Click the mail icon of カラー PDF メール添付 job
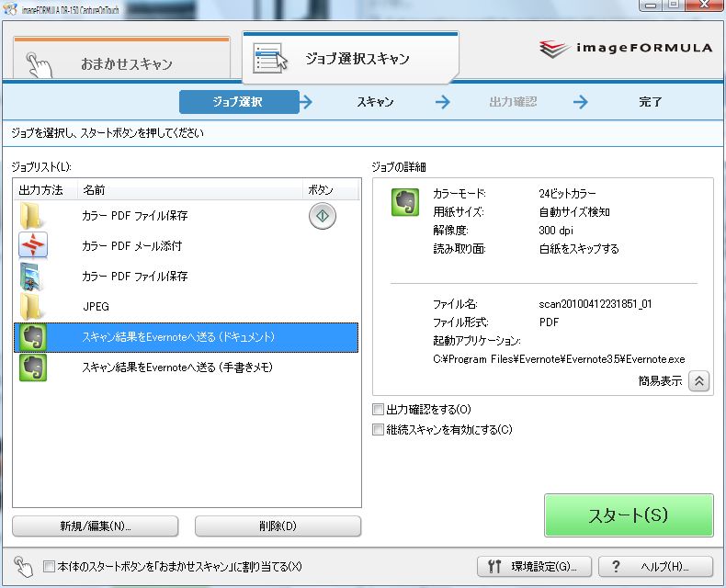This screenshot has height=588, width=726. click(x=33, y=245)
